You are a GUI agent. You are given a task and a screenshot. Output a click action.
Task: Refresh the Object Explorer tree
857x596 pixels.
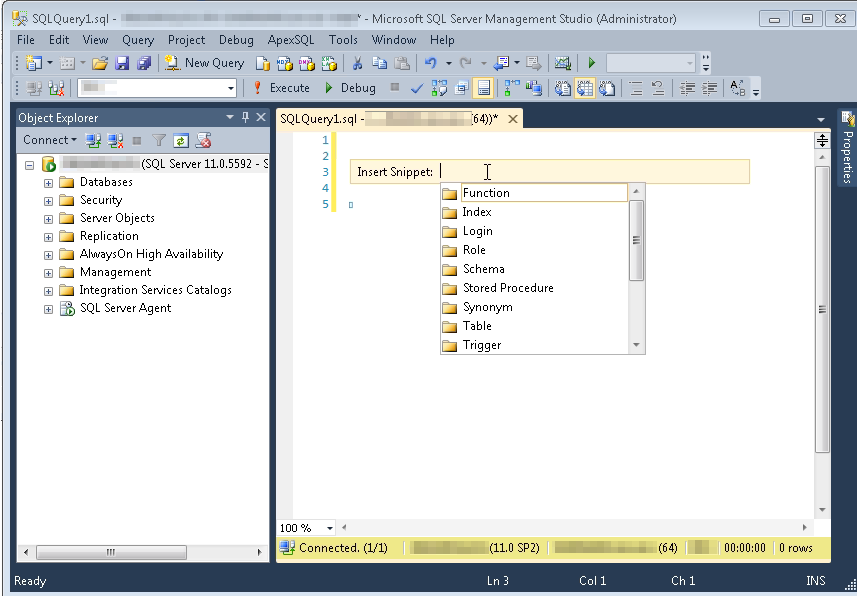(x=181, y=141)
